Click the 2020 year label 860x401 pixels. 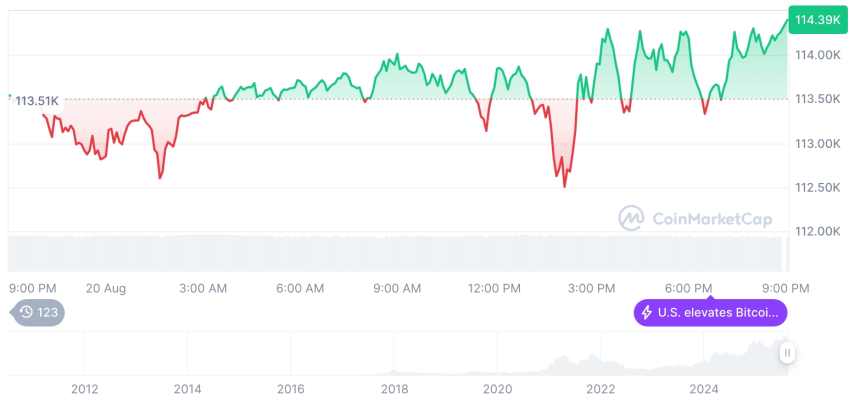click(x=497, y=388)
